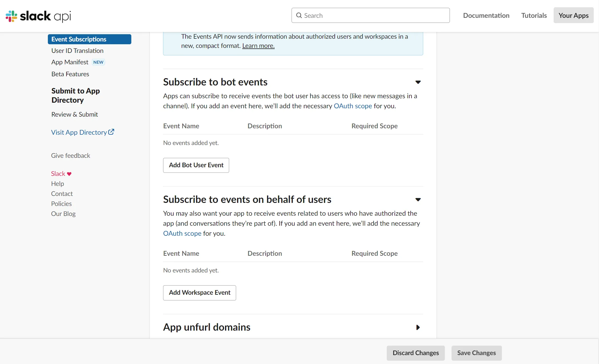Open OAuth scope link in bot events description
This screenshot has height=364, width=599.
(x=353, y=106)
